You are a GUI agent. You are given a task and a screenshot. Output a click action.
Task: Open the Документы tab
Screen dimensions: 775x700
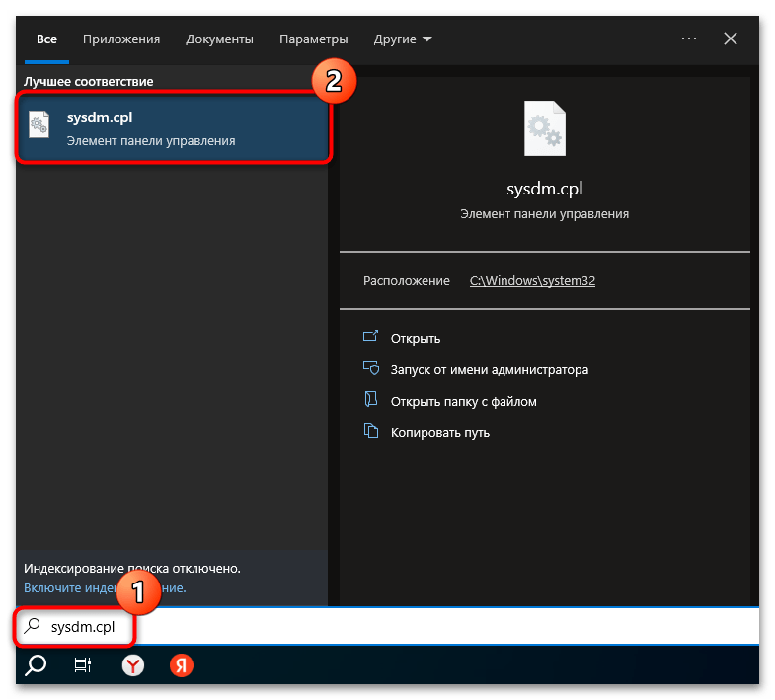click(219, 39)
